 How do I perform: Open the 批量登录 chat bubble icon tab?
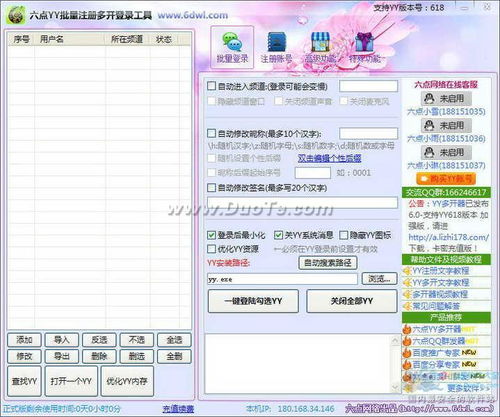pyautogui.click(x=232, y=48)
